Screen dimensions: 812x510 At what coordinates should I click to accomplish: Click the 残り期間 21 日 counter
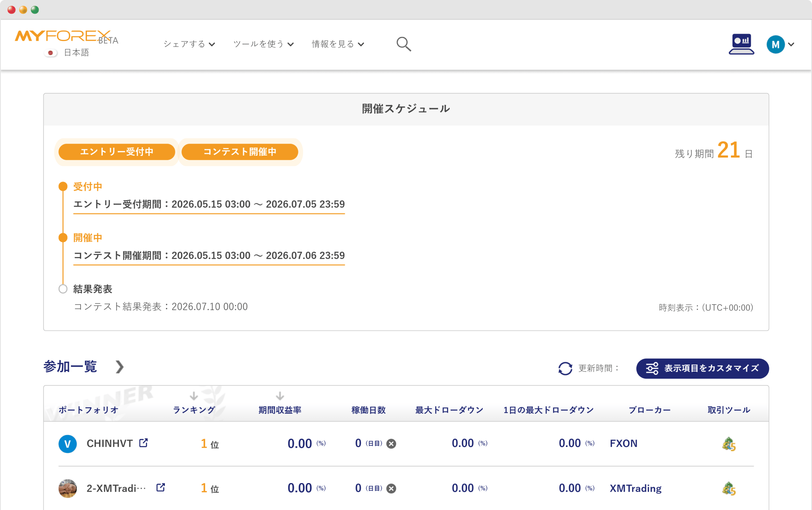tap(713, 151)
